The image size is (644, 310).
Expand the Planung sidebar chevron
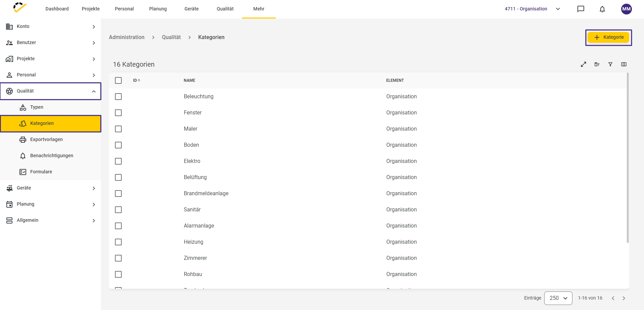click(94, 204)
